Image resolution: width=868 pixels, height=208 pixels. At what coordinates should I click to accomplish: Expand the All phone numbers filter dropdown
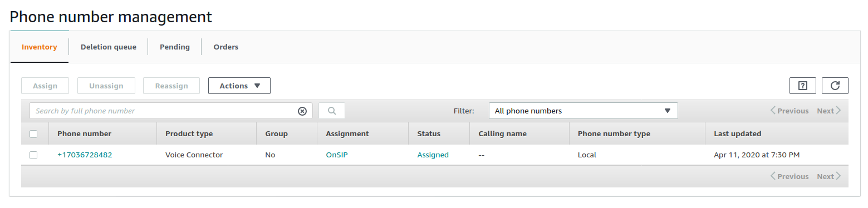583,111
